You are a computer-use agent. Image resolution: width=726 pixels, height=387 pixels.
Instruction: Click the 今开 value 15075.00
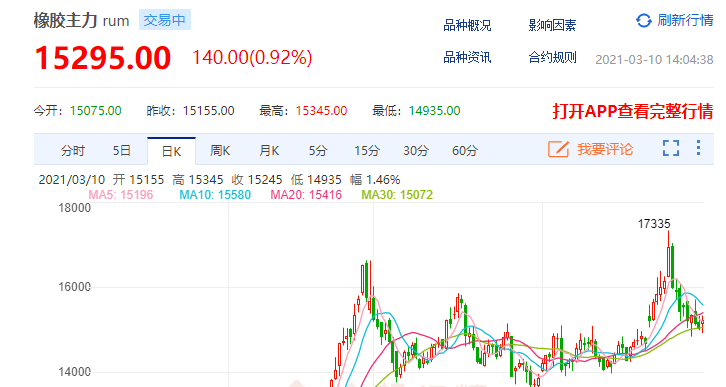[95, 111]
